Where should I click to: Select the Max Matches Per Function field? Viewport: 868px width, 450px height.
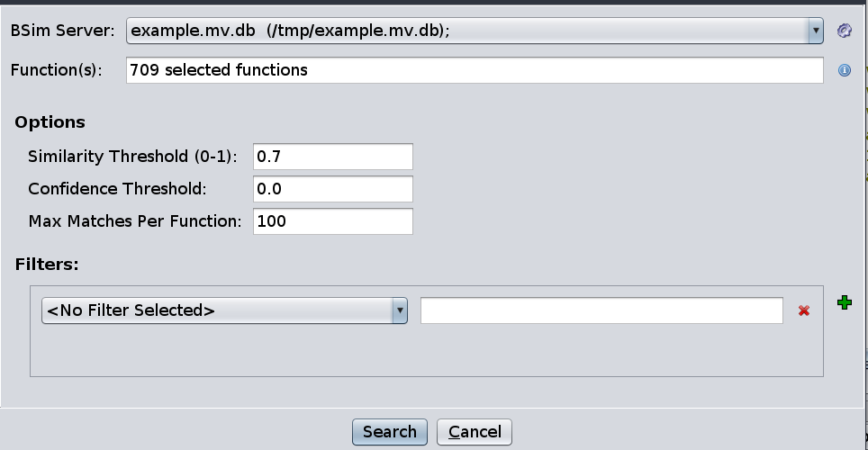click(x=332, y=220)
